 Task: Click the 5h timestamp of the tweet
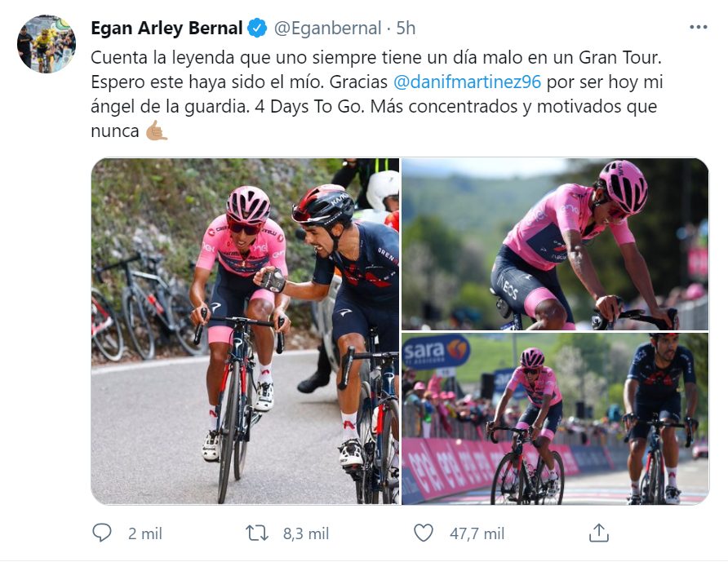pos(406,28)
